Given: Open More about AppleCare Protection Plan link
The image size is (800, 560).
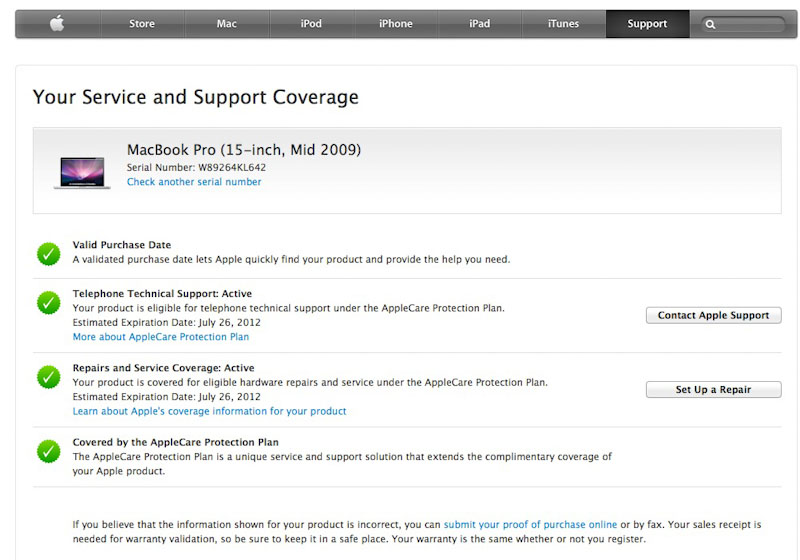Looking at the screenshot, I should pyautogui.click(x=161, y=337).
